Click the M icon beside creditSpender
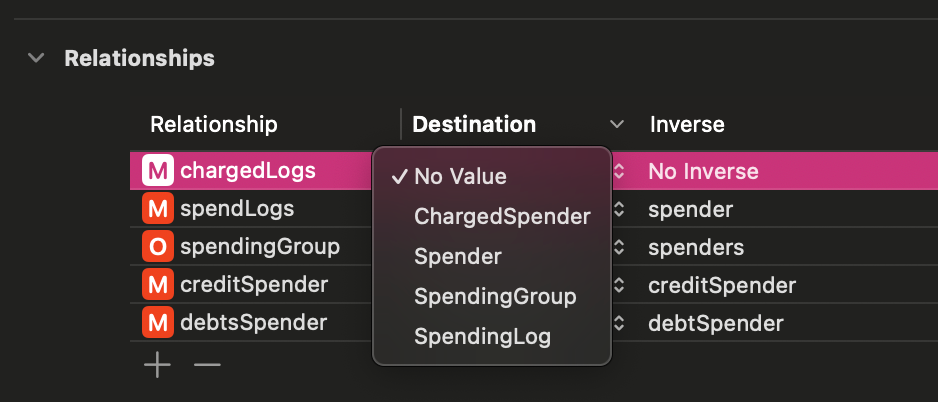The image size is (938, 402). (x=158, y=285)
